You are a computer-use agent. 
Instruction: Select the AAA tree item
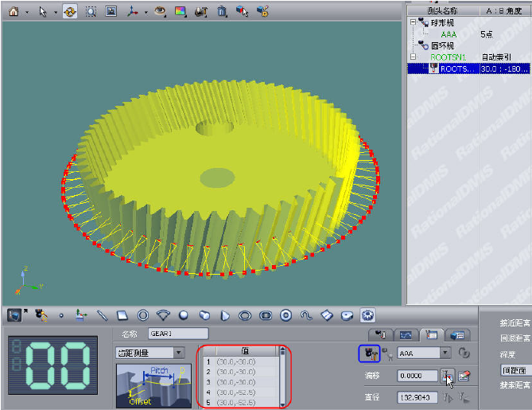tap(449, 35)
